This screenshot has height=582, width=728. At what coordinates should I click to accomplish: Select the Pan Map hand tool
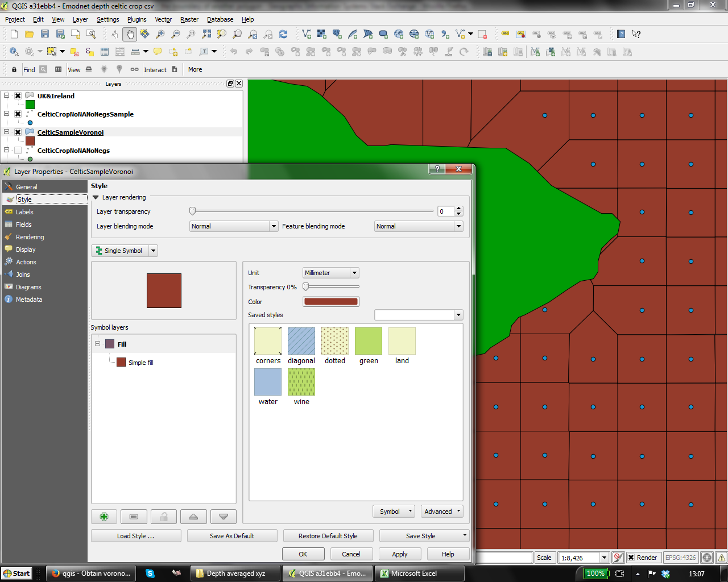click(x=130, y=34)
